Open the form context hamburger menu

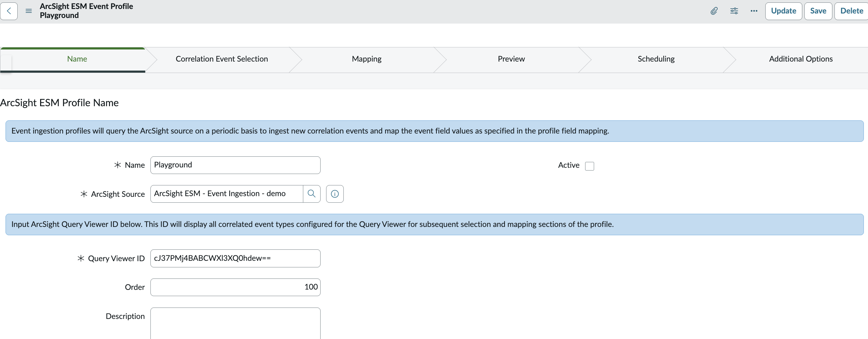point(29,11)
